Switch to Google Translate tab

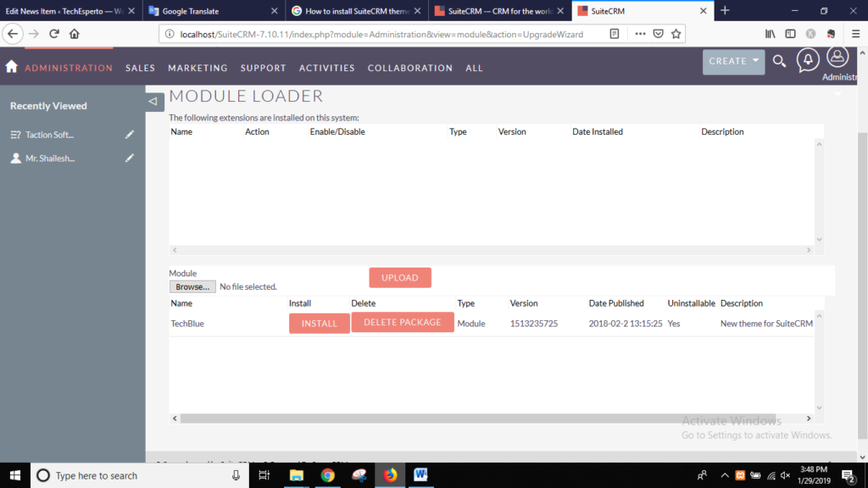click(x=213, y=11)
